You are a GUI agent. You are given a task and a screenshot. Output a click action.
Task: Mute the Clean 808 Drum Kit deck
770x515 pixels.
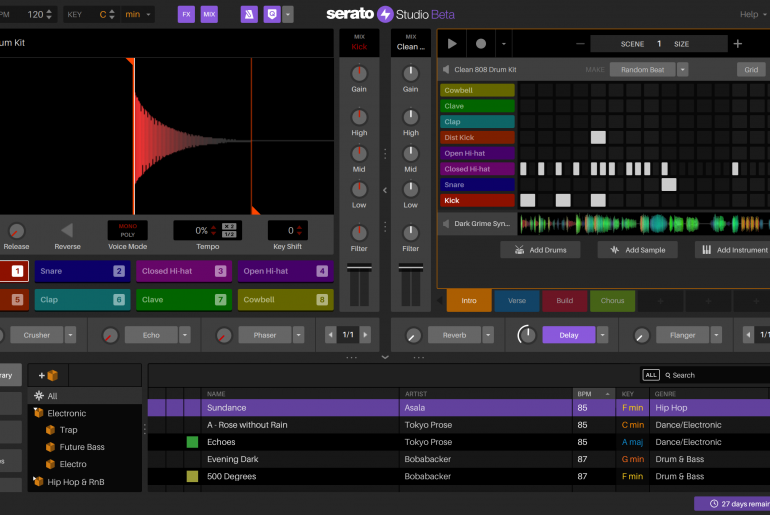(446, 70)
